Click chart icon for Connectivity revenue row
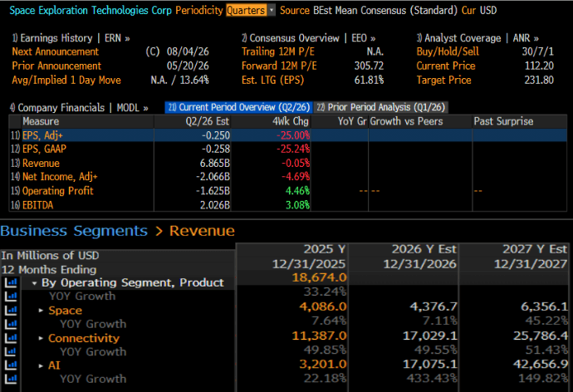Image resolution: width=573 pixels, height=392 pixels. pyautogui.click(x=11, y=338)
